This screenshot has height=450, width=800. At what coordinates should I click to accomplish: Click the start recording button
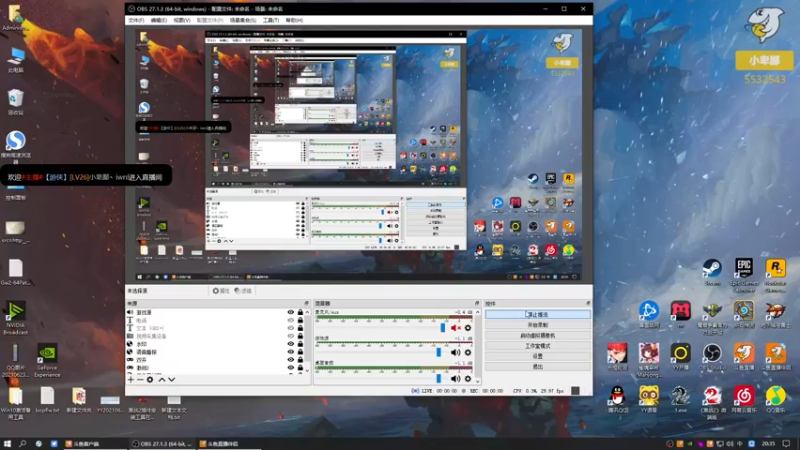point(538,325)
